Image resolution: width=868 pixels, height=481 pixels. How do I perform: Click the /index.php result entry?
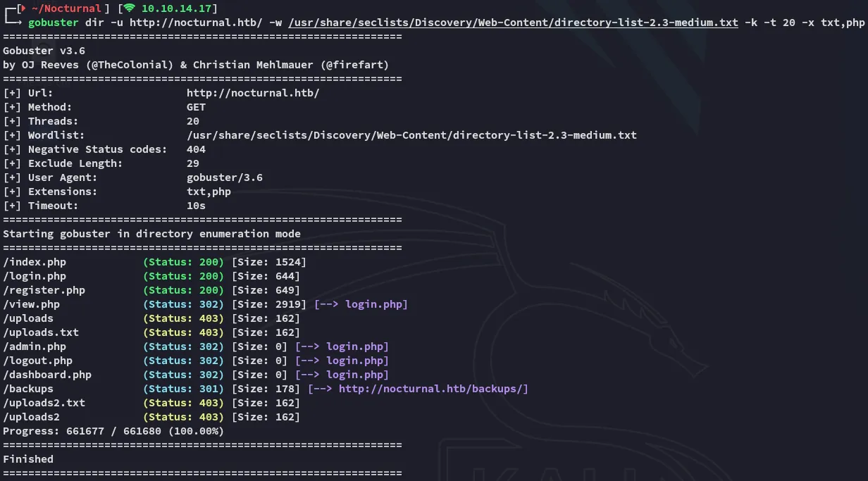point(35,262)
